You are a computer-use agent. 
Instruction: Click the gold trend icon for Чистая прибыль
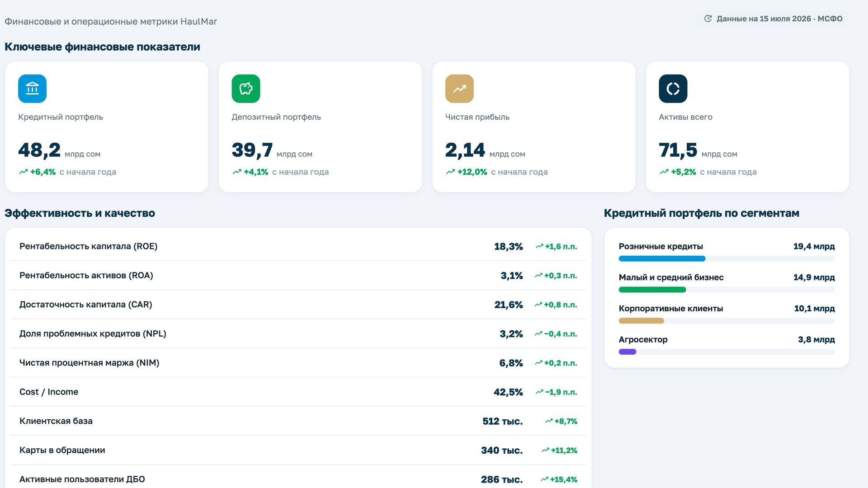[x=459, y=89]
